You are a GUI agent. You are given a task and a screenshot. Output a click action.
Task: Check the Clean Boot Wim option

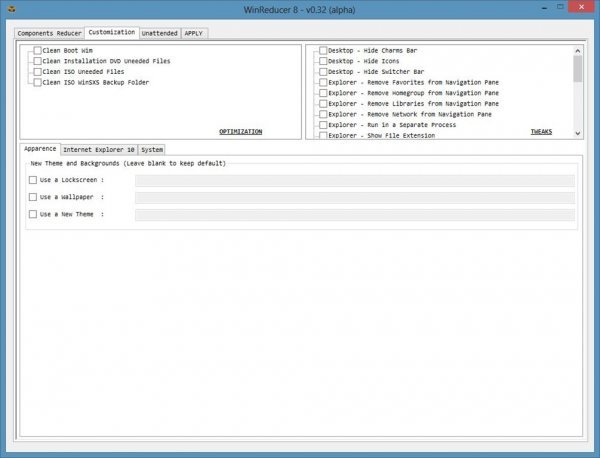[x=38, y=51]
